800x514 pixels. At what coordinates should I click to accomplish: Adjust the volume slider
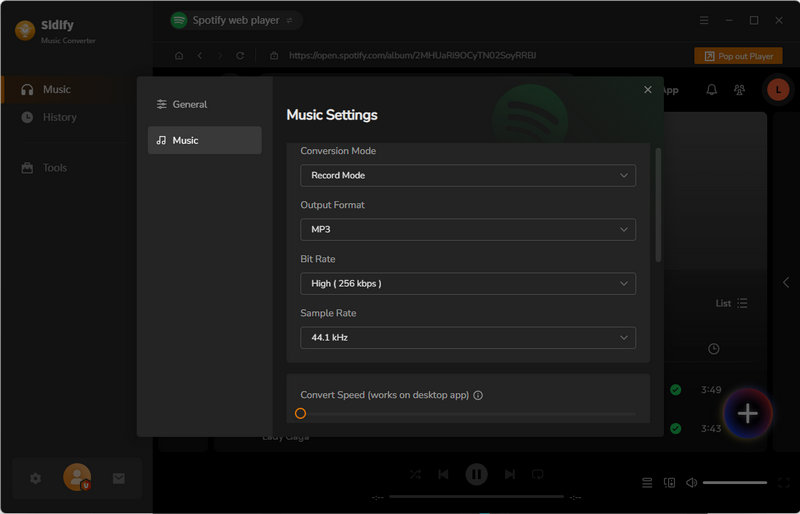(x=735, y=483)
